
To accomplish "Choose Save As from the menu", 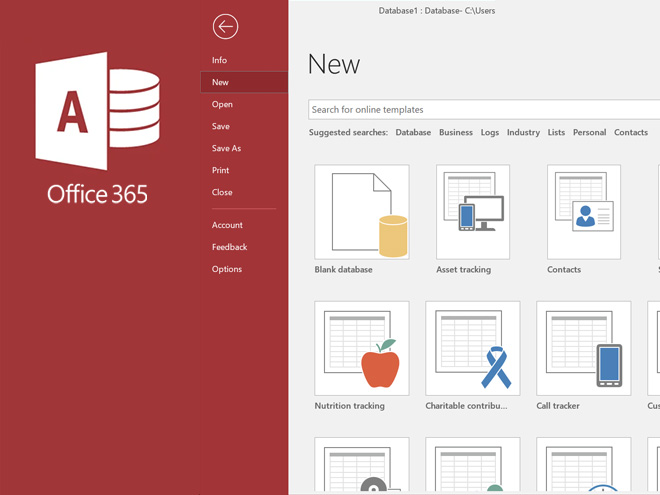I will point(226,149).
